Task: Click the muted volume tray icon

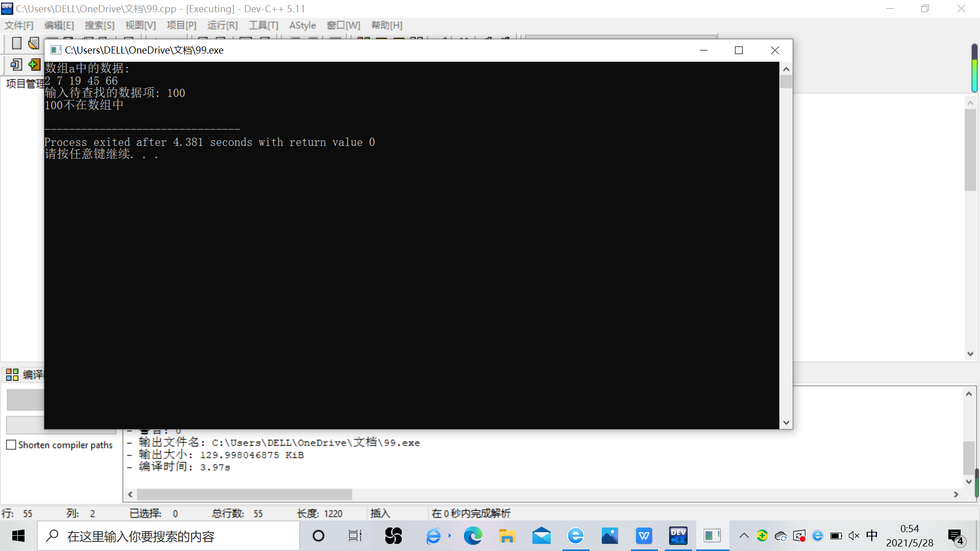Action: click(853, 536)
